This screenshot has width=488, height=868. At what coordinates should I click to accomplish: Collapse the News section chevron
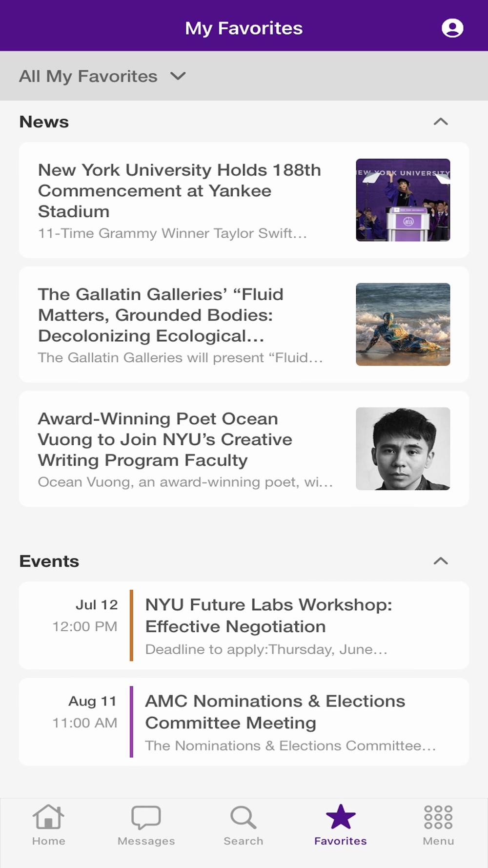(x=440, y=122)
